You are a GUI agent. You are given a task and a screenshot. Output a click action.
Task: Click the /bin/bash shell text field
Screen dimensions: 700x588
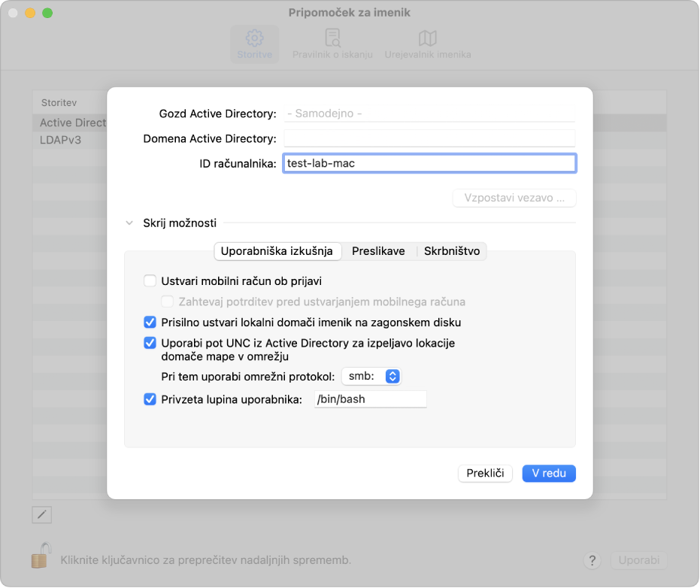click(371, 399)
